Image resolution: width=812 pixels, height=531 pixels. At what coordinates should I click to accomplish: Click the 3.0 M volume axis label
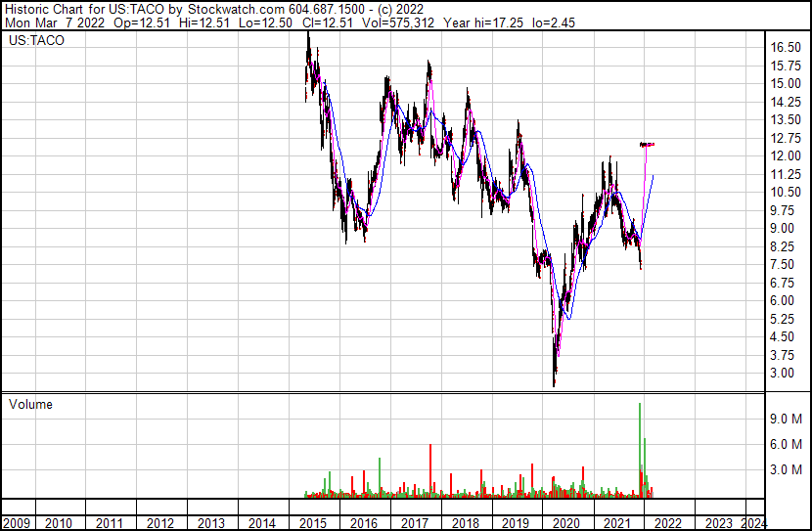(787, 469)
